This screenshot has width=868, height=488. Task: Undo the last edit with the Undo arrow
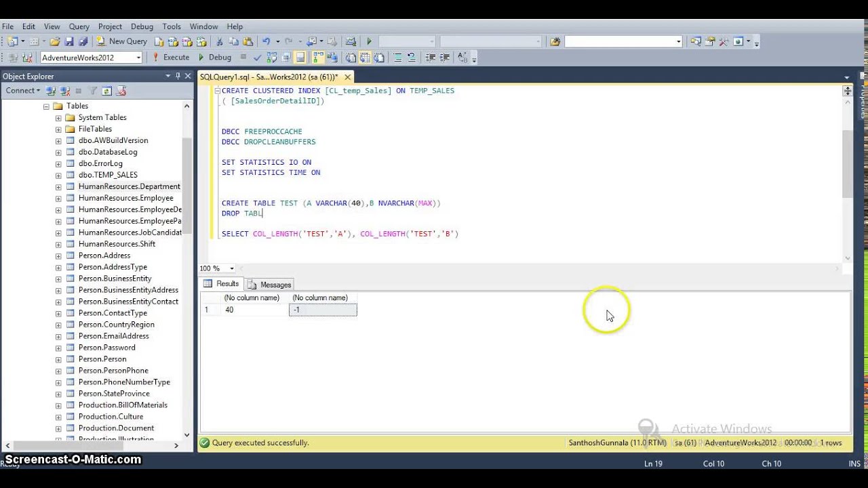266,41
